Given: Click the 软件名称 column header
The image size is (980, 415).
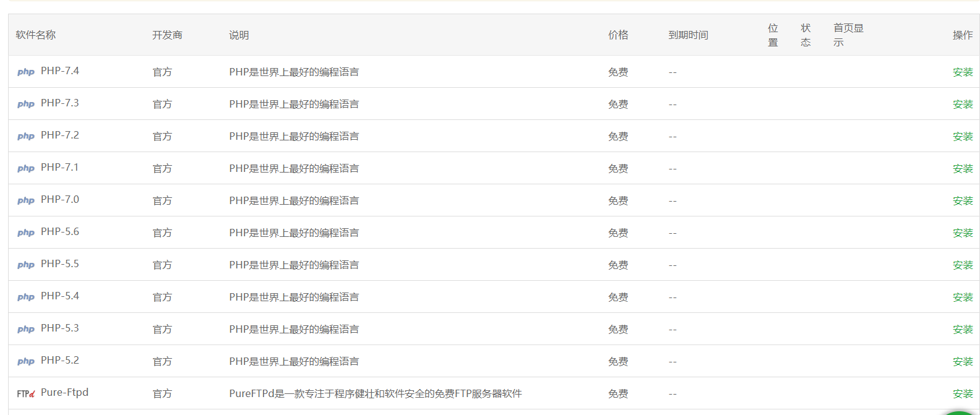Looking at the screenshot, I should tap(36, 35).
